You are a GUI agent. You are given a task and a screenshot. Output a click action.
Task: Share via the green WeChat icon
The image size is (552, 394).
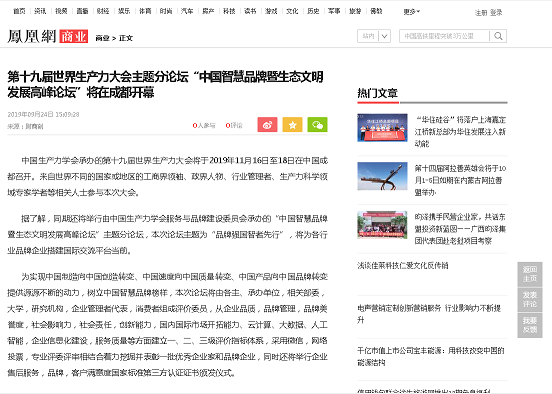point(317,125)
